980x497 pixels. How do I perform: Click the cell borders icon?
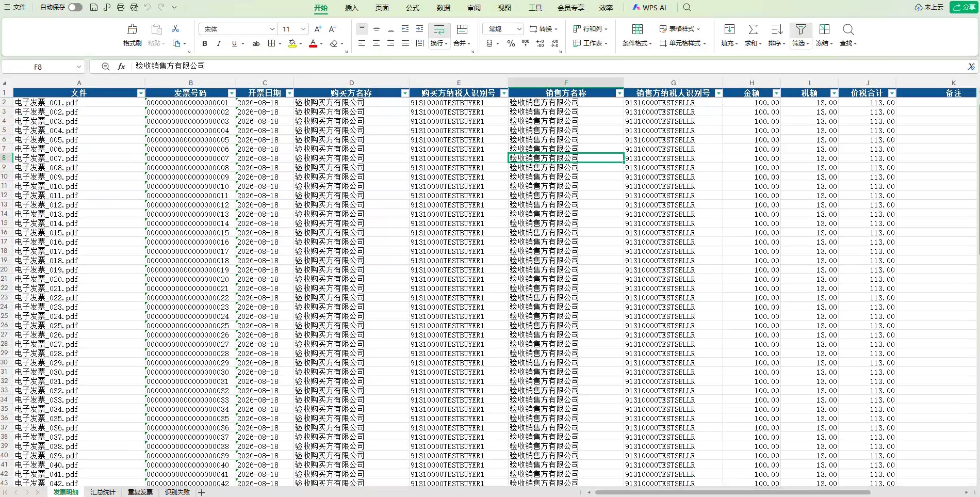pyautogui.click(x=272, y=43)
